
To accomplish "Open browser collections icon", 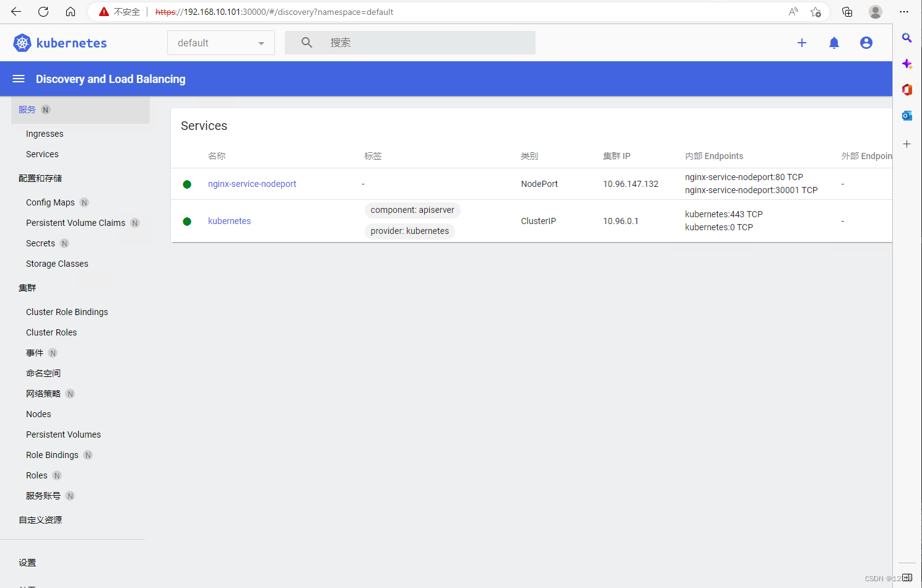I will (x=847, y=12).
